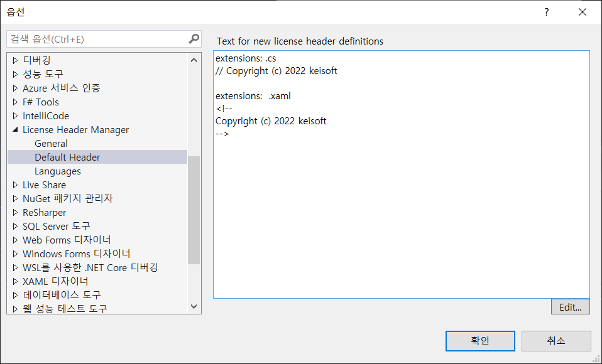
Task: Select NuGet 패키지 관리자 label
Action: click(68, 198)
